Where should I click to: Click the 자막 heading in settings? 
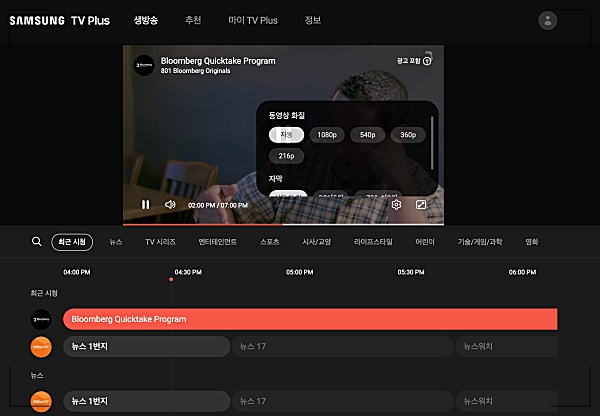point(276,178)
